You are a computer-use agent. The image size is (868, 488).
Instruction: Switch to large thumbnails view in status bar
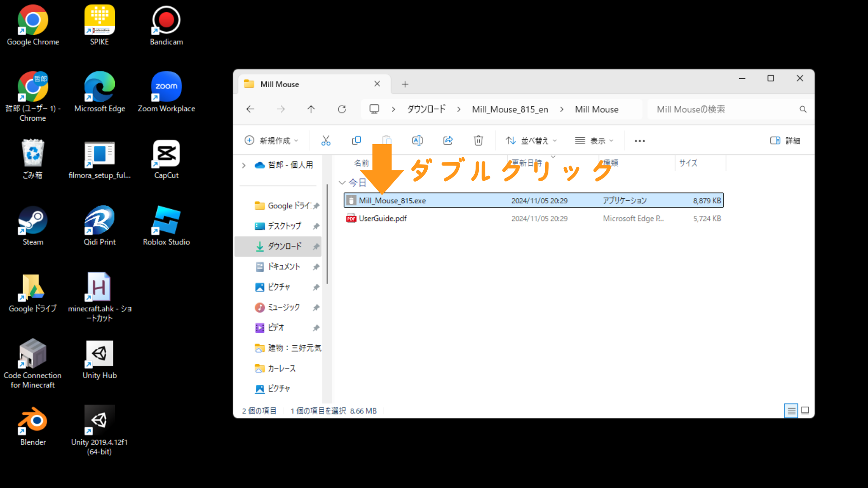tap(805, 411)
